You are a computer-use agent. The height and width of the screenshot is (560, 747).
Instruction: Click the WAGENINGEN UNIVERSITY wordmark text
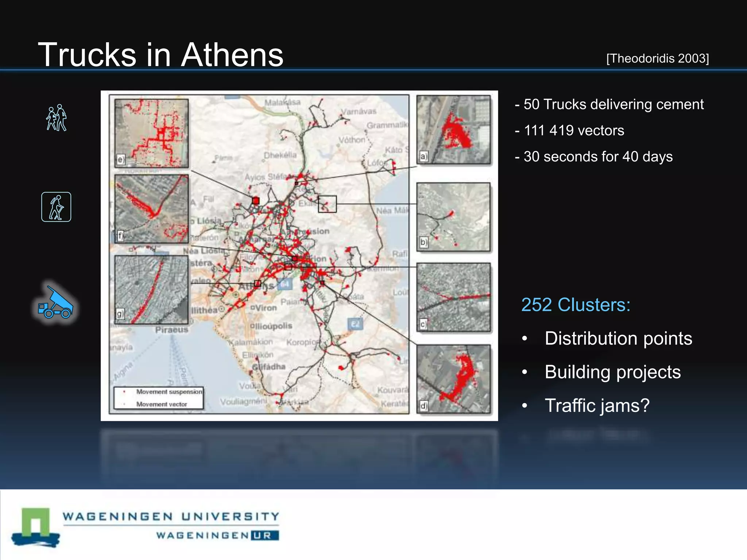(x=171, y=517)
